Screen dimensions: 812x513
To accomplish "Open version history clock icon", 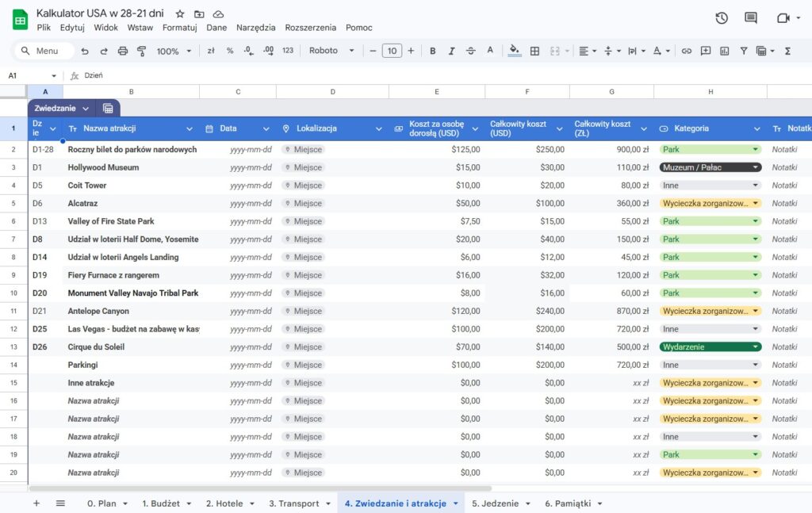I will coord(722,18).
